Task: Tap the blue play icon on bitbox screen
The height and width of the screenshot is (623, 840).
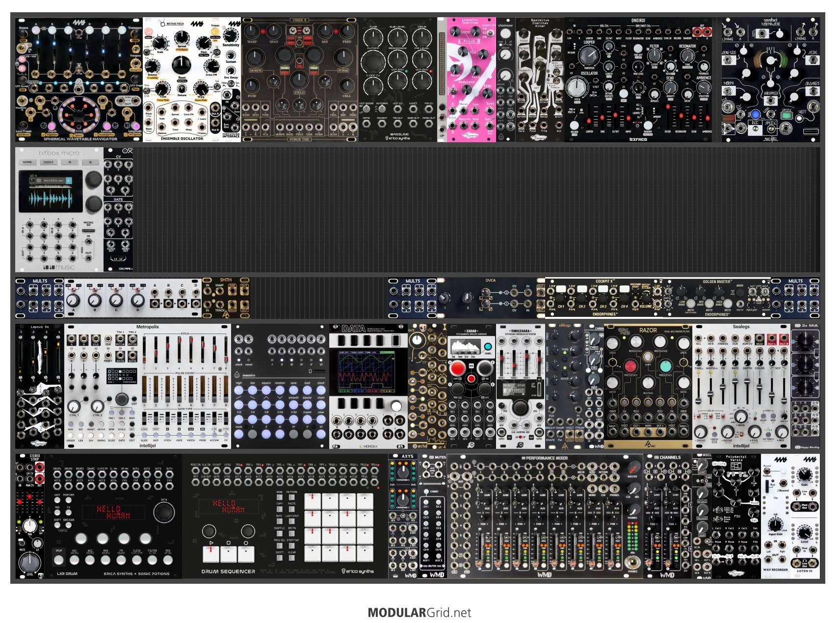Action: (69, 181)
